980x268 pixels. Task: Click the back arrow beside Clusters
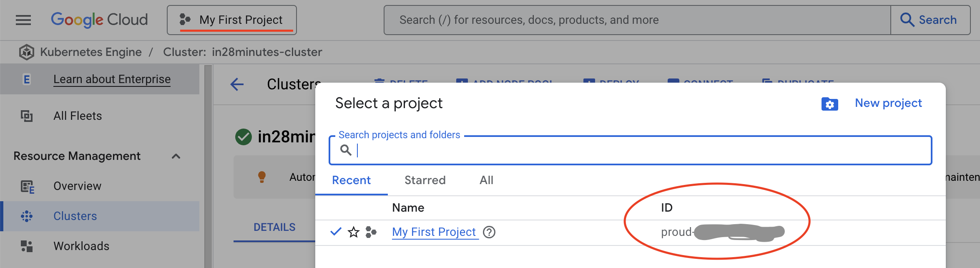(237, 84)
